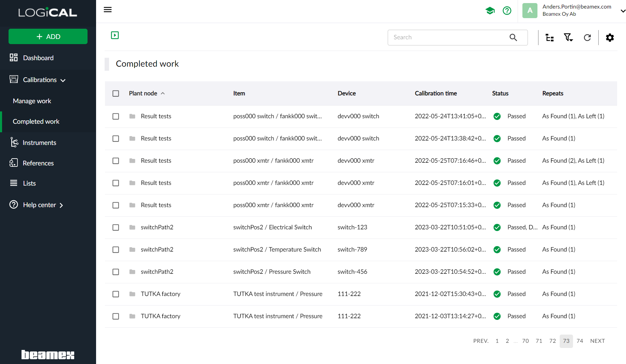The image size is (626, 364).
Task: Click passed status icon for switch-123 row
Action: [x=497, y=227]
